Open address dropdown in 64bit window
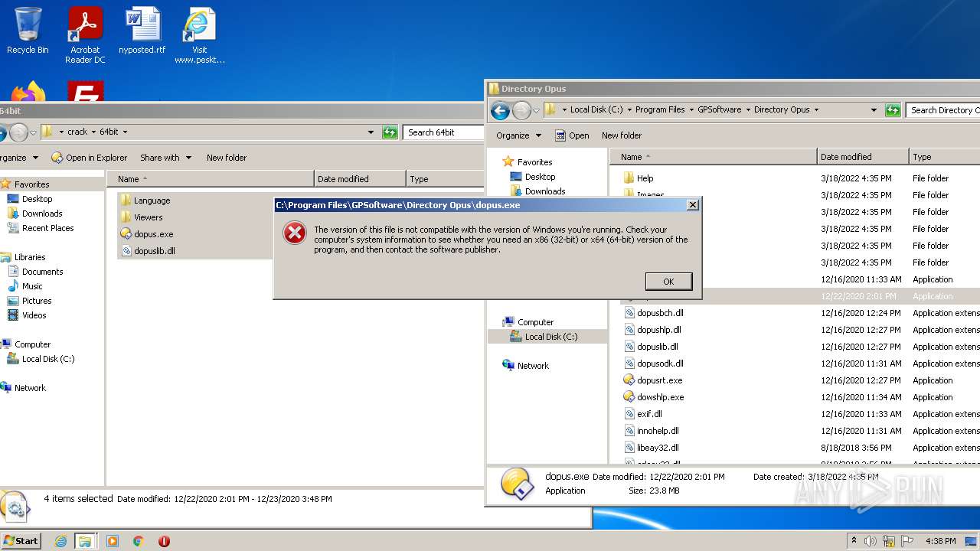Image resolution: width=980 pixels, height=551 pixels. click(371, 132)
